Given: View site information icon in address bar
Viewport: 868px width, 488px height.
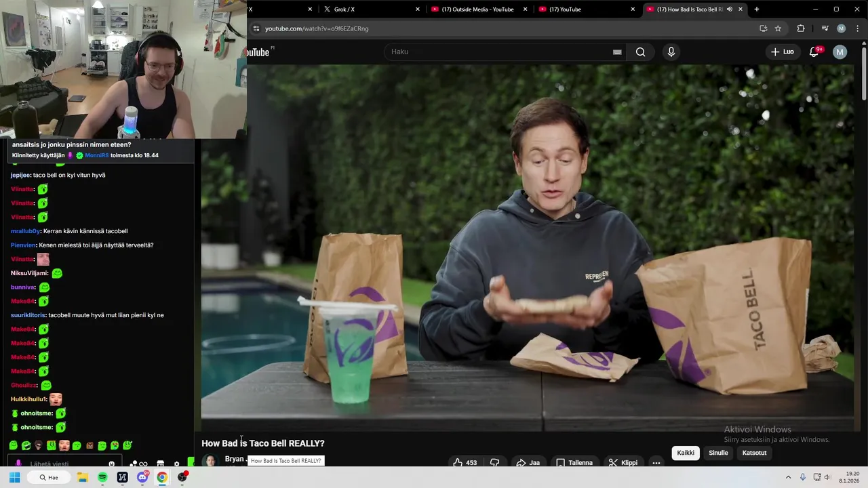Looking at the screenshot, I should pyautogui.click(x=256, y=28).
